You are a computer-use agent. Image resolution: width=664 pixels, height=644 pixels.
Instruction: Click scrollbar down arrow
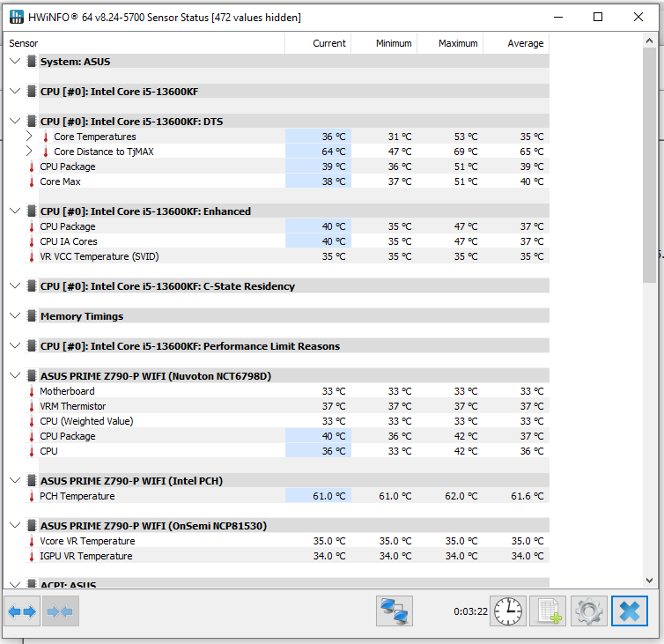pyautogui.click(x=649, y=580)
